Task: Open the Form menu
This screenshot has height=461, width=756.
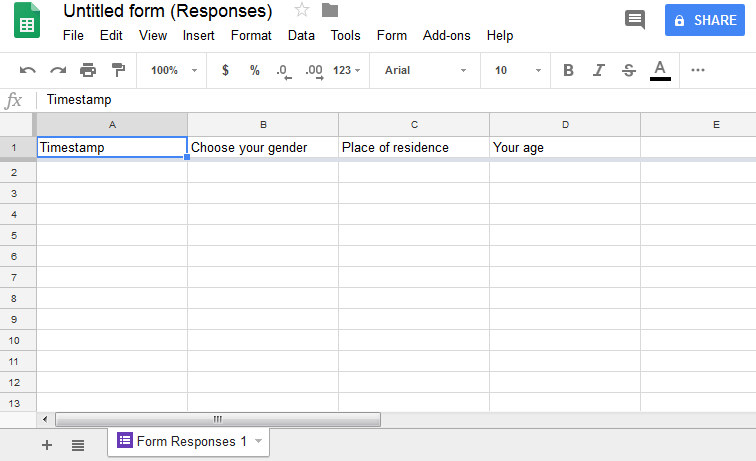Action: point(392,35)
